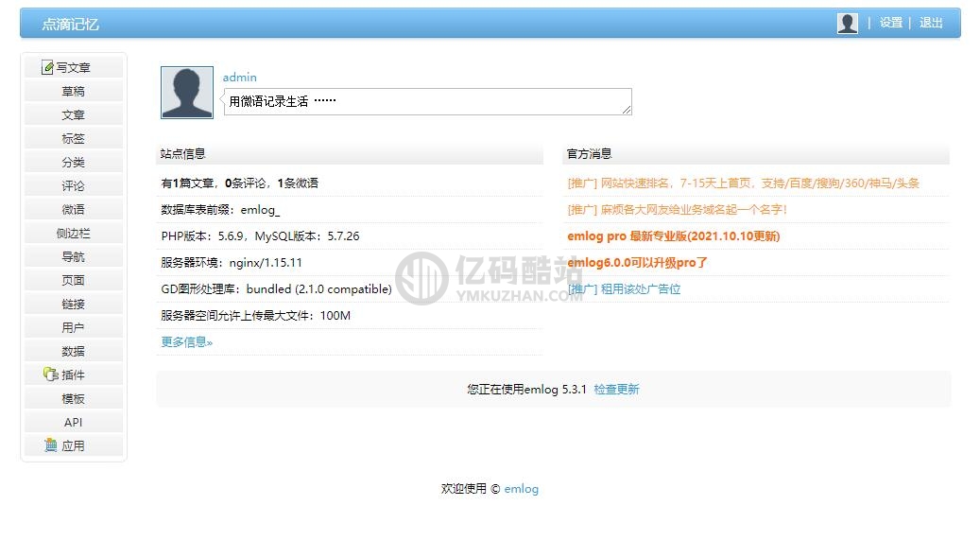Open the 麻烦各大网友 promo link
The width and height of the screenshot is (980, 558).
click(x=677, y=210)
